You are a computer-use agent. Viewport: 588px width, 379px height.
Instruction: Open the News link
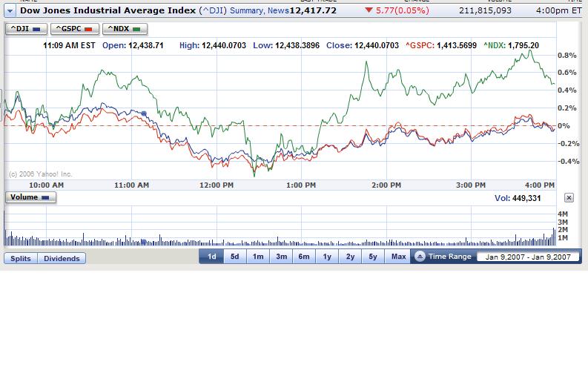tap(278, 10)
